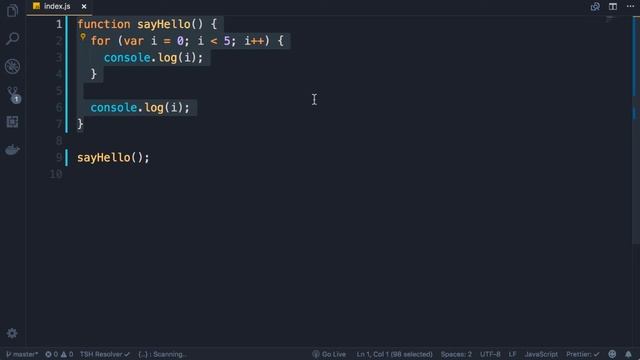Screen dimensions: 640x360
Task: Click the Scanning status item
Action: point(162,354)
